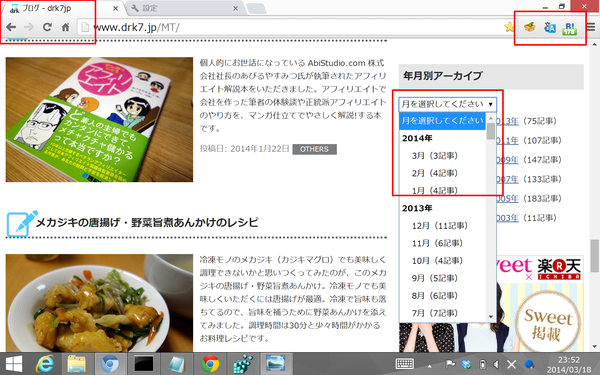The width and height of the screenshot is (600, 375).
Task: Reload the page with the refresh icon
Action: 47,27
